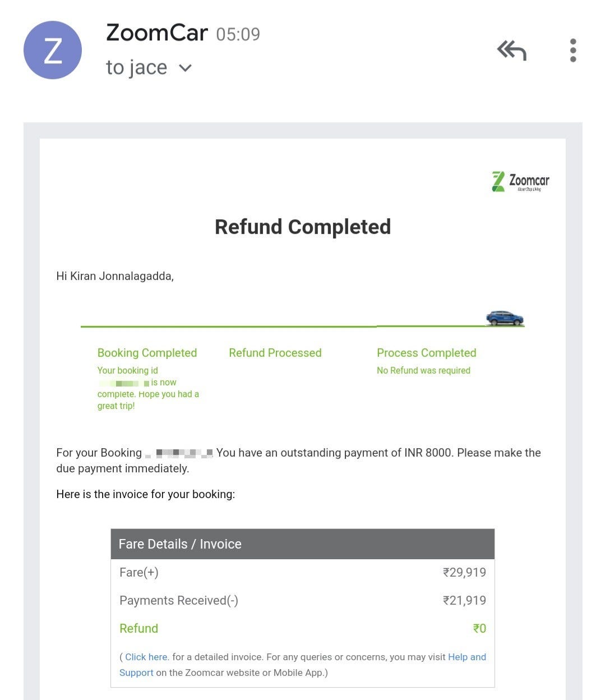Click the blue car illustration
This screenshot has width=605, height=700.
(505, 318)
